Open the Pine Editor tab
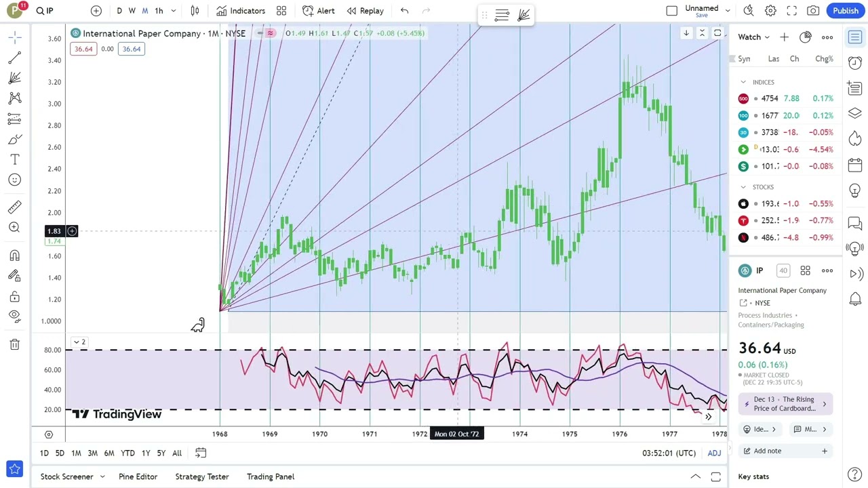The width and height of the screenshot is (868, 488). pos(138,476)
